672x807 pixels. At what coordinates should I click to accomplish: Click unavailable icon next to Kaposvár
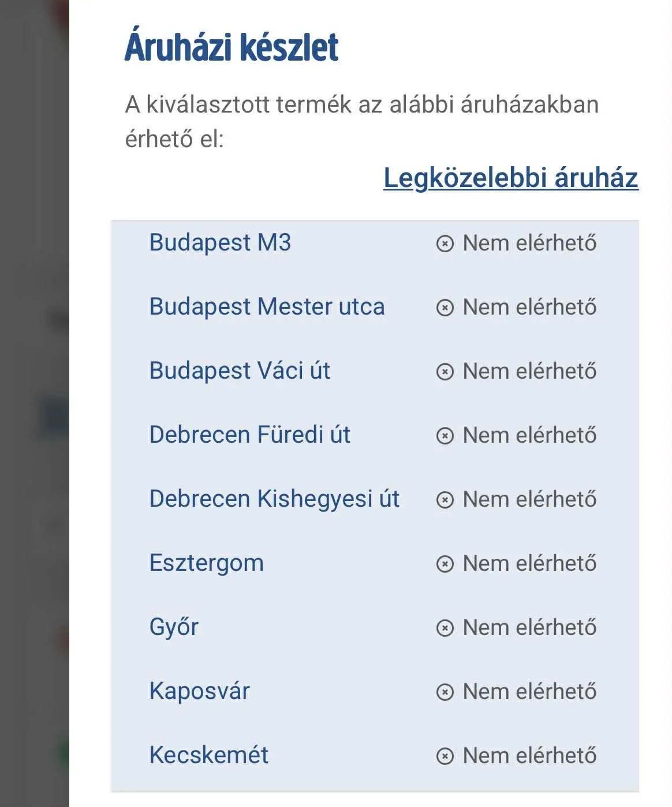coord(445,692)
